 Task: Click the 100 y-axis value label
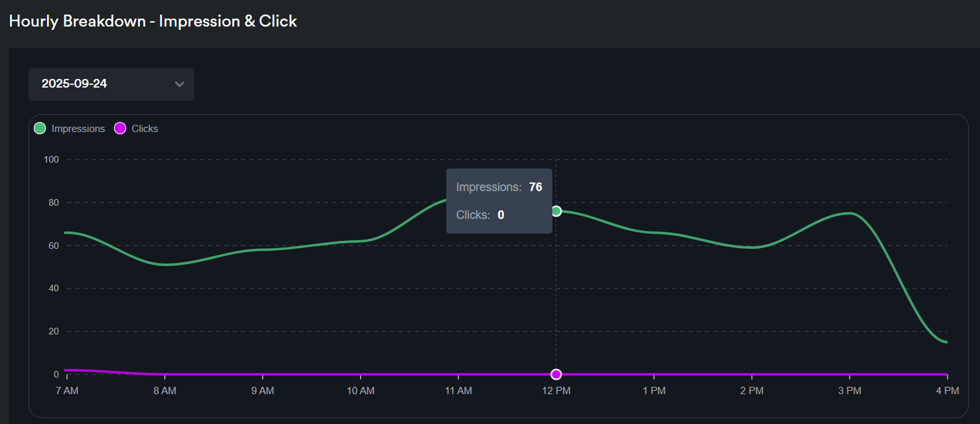[51, 159]
